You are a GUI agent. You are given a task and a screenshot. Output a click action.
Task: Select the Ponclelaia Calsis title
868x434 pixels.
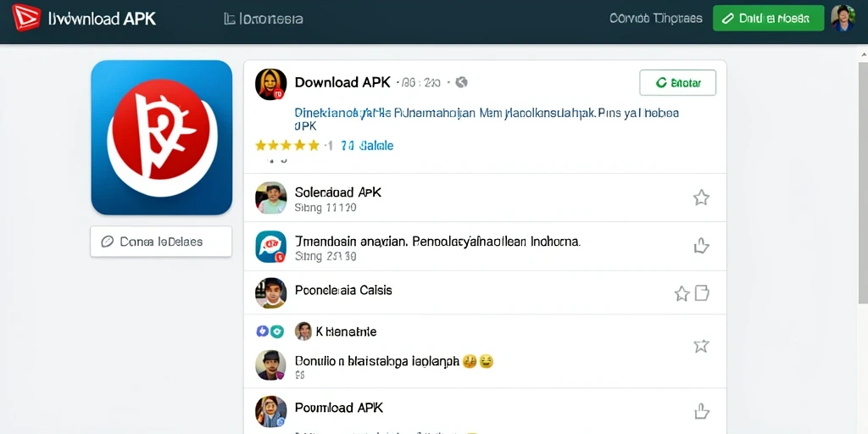[343, 290]
